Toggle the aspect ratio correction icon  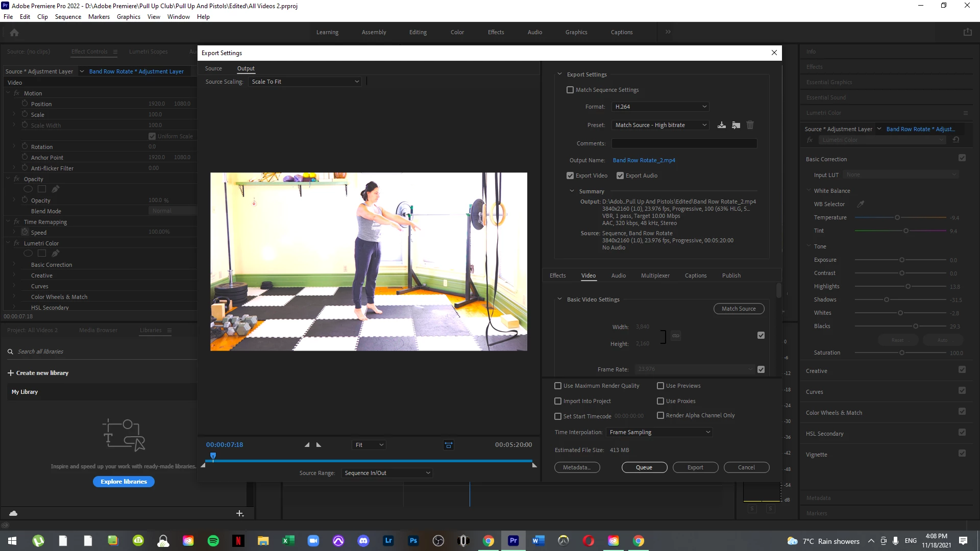click(x=448, y=445)
